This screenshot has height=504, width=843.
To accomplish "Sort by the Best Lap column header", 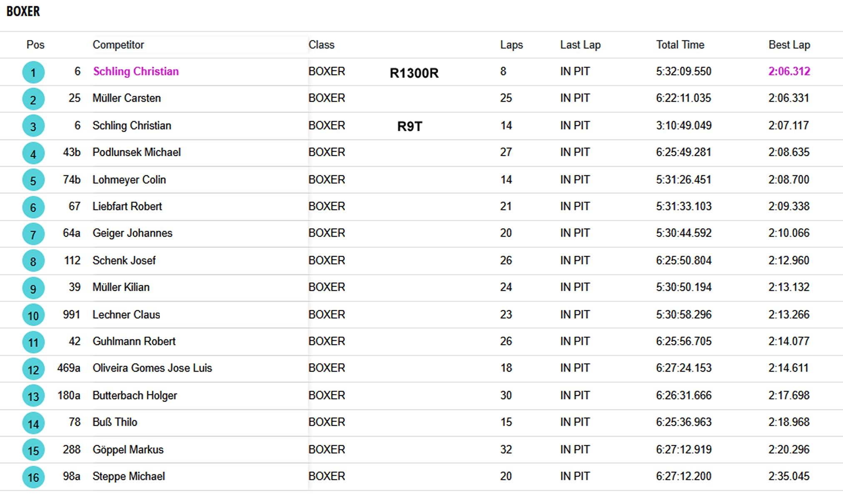I will pyautogui.click(x=789, y=45).
